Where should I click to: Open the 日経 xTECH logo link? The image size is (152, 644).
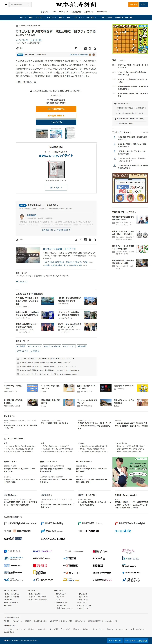click(x=69, y=558)
